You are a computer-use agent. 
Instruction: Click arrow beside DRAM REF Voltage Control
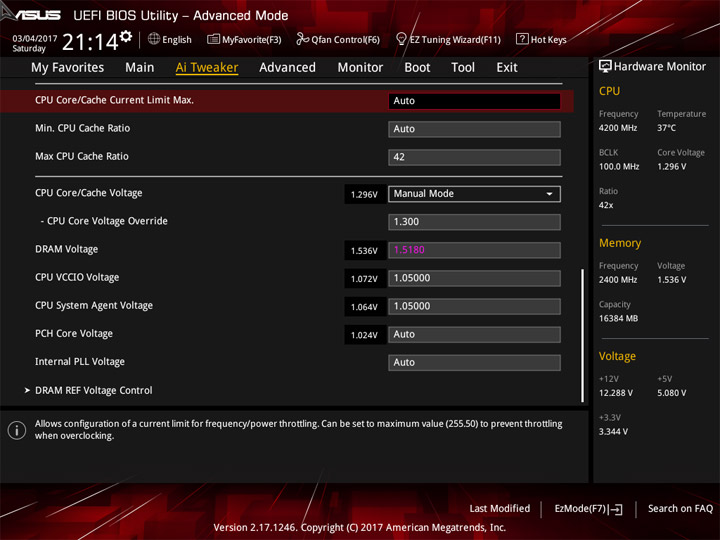(x=27, y=390)
